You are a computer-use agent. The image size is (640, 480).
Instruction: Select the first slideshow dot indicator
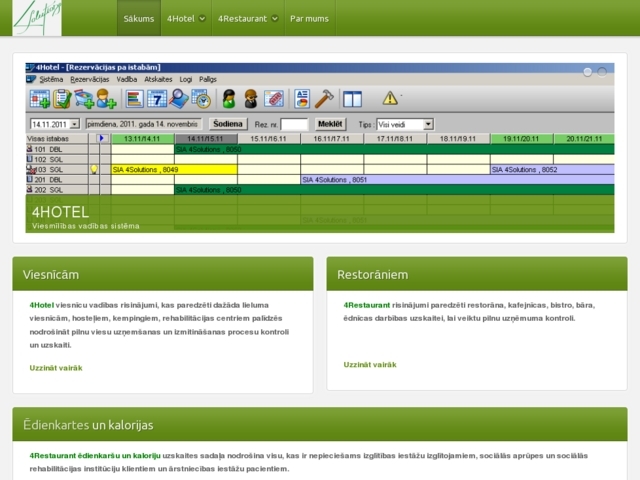(x=587, y=72)
